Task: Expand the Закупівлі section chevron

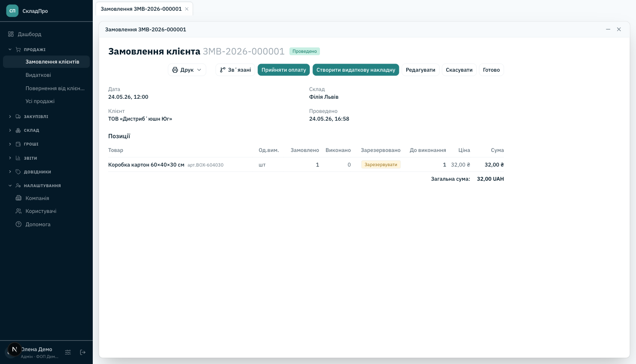Action: (10, 116)
